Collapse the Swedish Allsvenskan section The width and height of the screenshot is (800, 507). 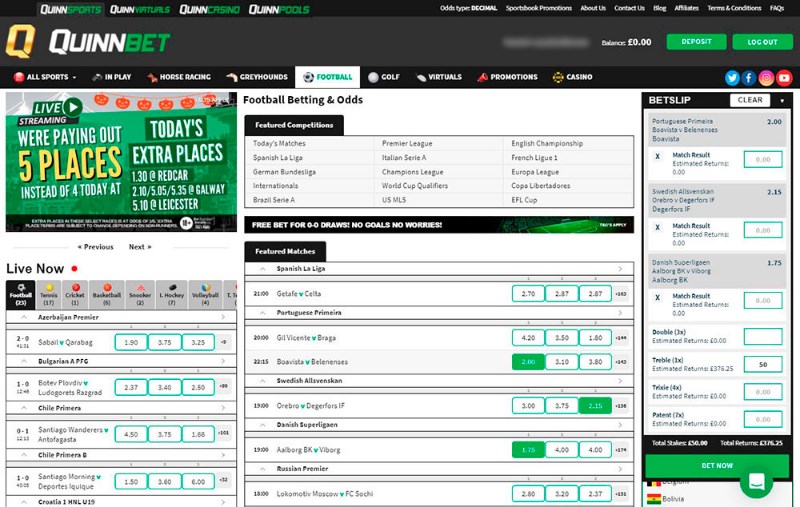(x=263, y=381)
